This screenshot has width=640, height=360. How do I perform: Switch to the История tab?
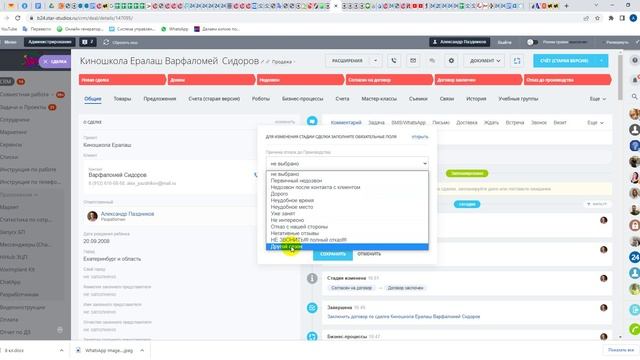coord(476,99)
